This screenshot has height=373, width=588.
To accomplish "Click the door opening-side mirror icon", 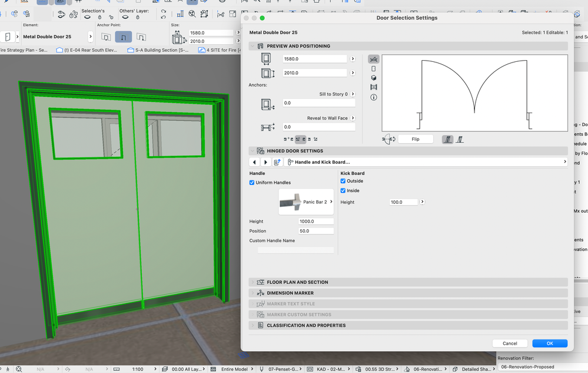I will [388, 140].
